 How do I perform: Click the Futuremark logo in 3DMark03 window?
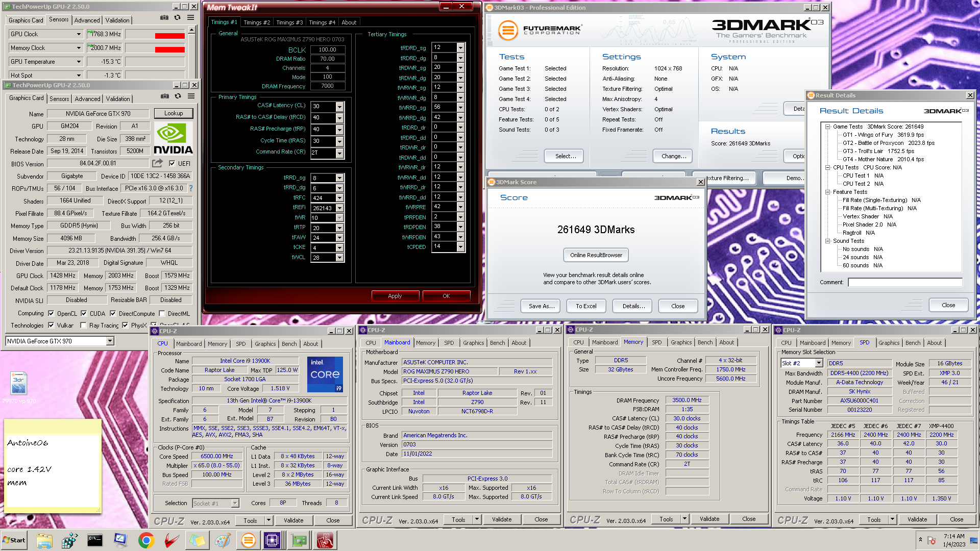(x=540, y=30)
